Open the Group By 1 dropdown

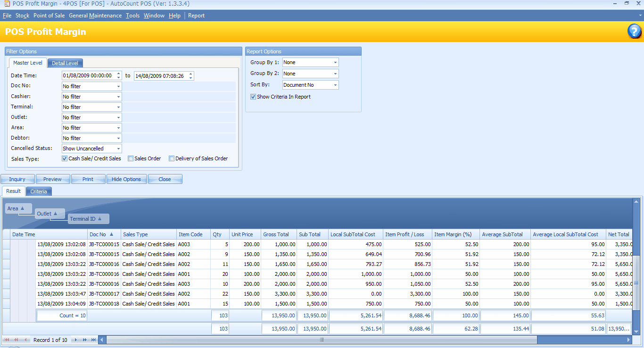(x=335, y=62)
